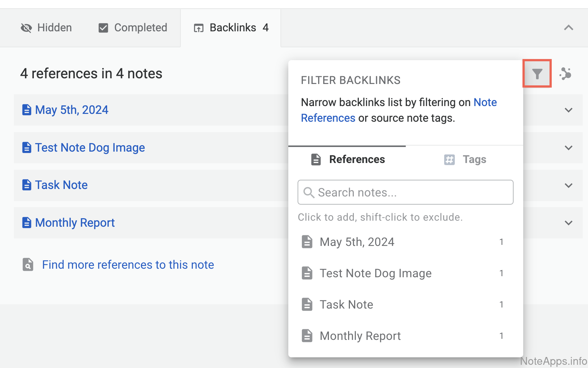Image resolution: width=588 pixels, height=368 pixels.
Task: Click the document icon beside Monthly Report backlink
Action: [x=27, y=223]
